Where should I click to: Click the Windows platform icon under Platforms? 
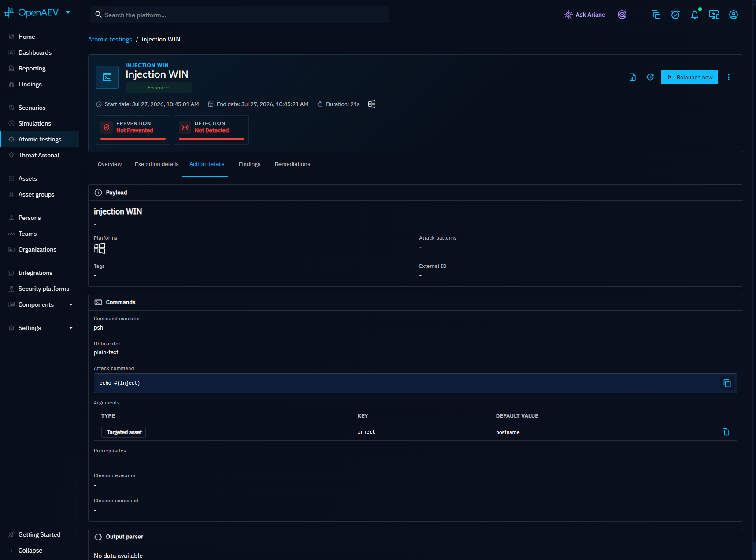coord(100,248)
